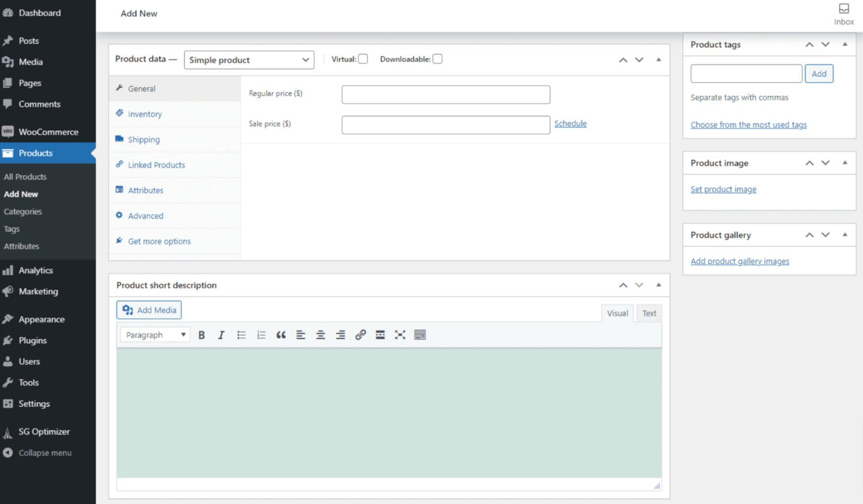The image size is (863, 504).
Task: Insert a link in the short description
Action: 360,334
